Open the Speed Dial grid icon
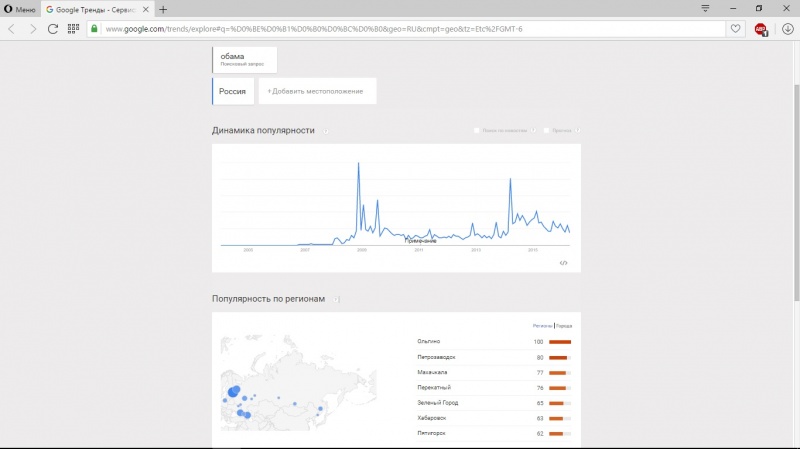 point(73,29)
